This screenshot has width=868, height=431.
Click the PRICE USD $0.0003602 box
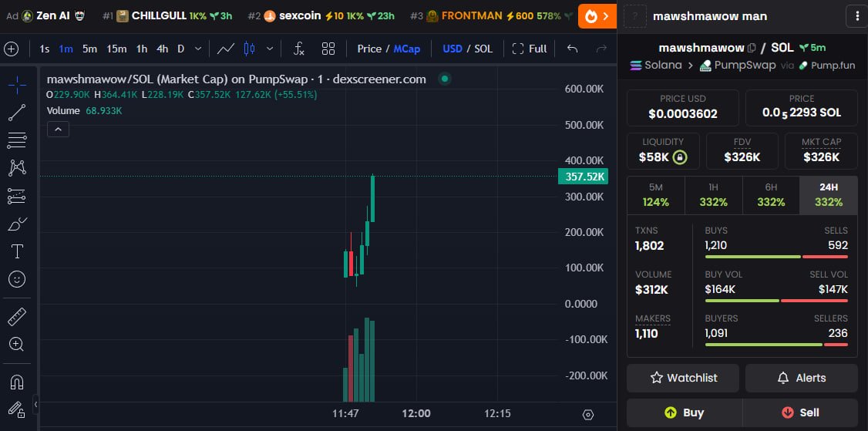(683, 108)
